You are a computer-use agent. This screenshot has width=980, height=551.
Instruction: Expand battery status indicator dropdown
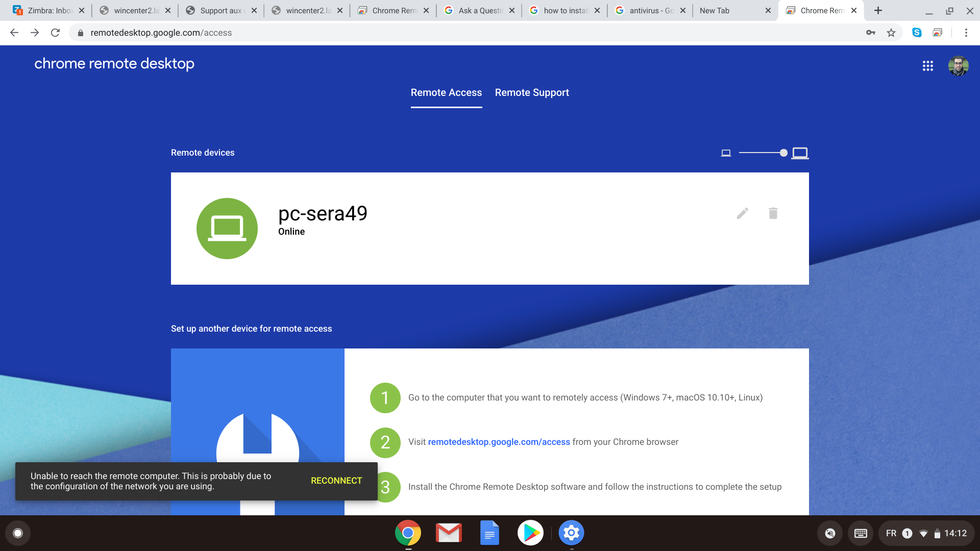pos(938,533)
